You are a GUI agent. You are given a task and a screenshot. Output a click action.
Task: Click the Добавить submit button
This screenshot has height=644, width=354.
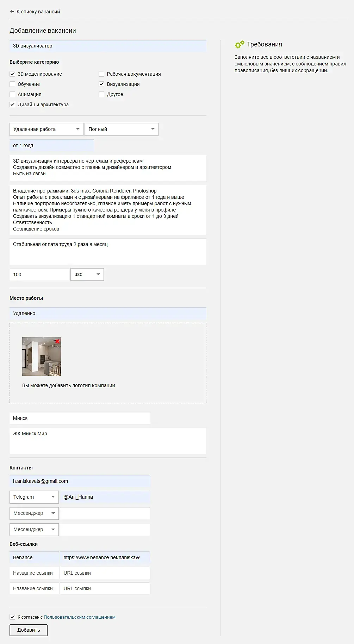pos(29,630)
